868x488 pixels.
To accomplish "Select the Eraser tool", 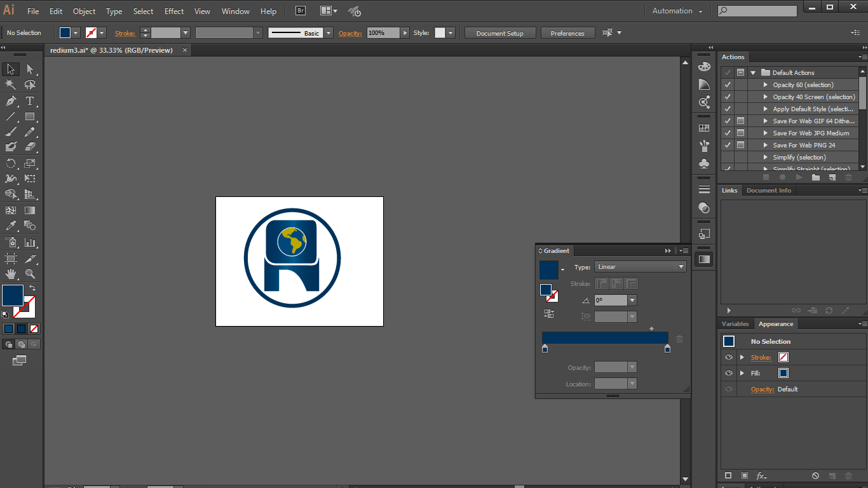I will pos(30,147).
